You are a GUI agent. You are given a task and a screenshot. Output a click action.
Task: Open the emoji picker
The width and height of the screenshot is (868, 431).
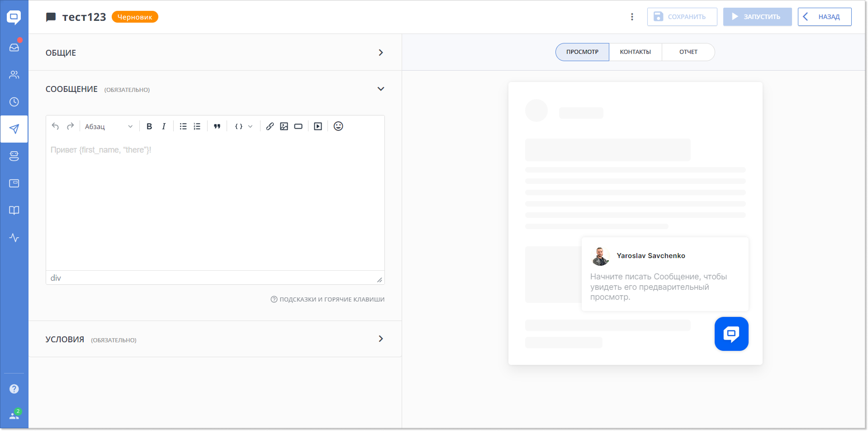(x=338, y=126)
